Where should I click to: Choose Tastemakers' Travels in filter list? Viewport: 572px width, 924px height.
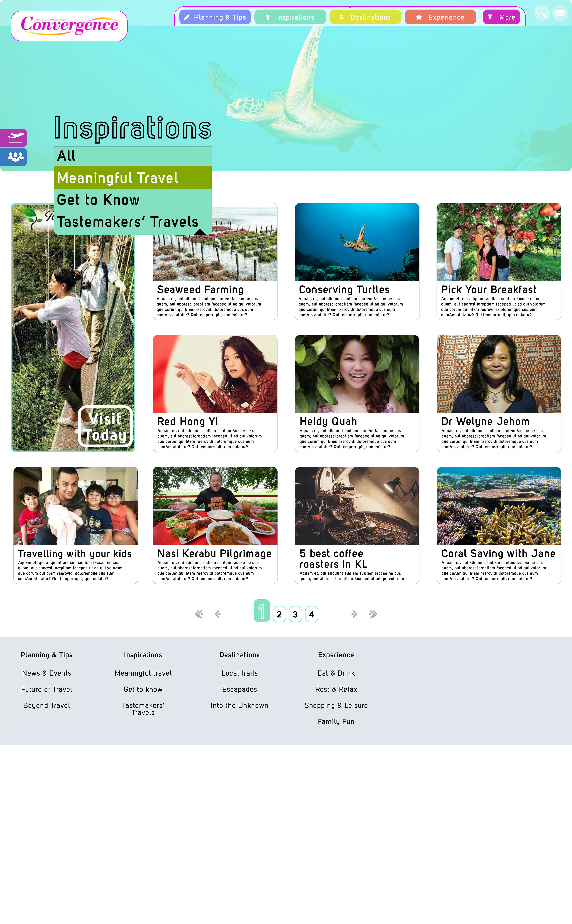133,222
